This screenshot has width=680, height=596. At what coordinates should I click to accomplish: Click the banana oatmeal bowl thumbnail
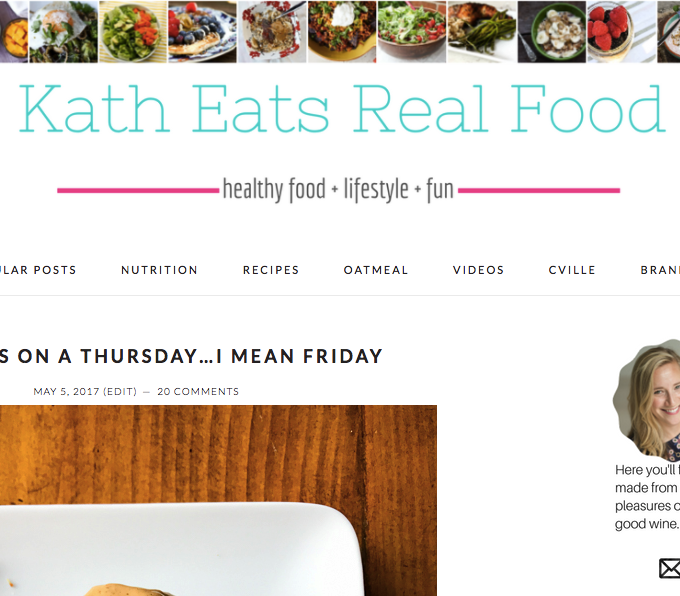tap(552, 32)
